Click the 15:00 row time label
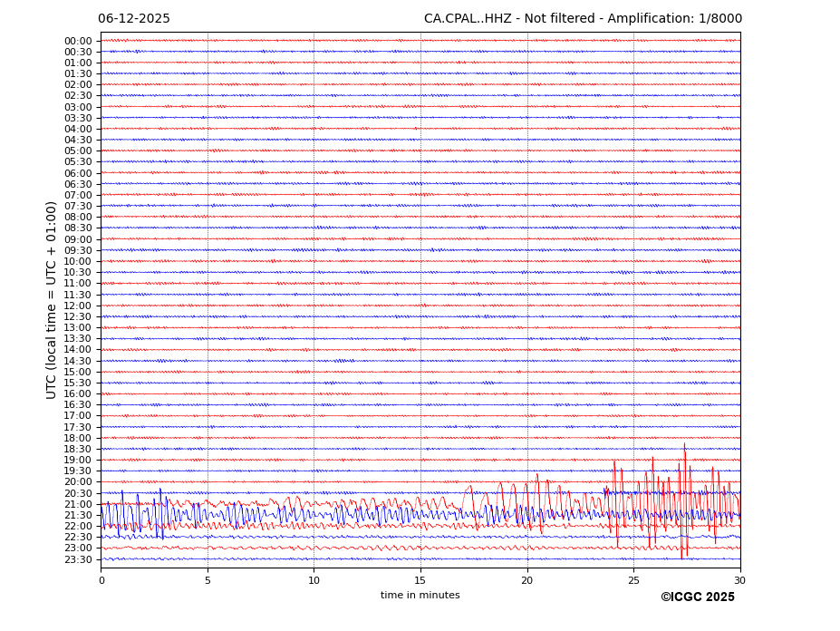Image resolution: width=840 pixels, height=631 pixels. [78, 372]
